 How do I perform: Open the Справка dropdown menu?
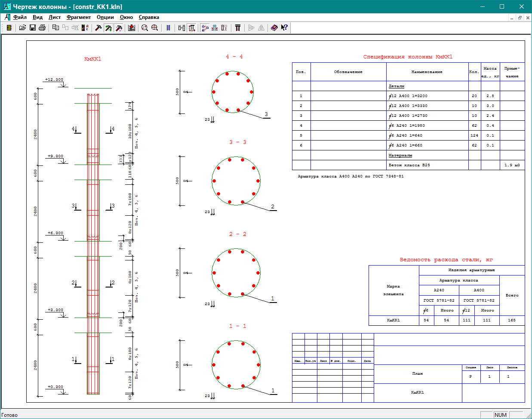[149, 17]
